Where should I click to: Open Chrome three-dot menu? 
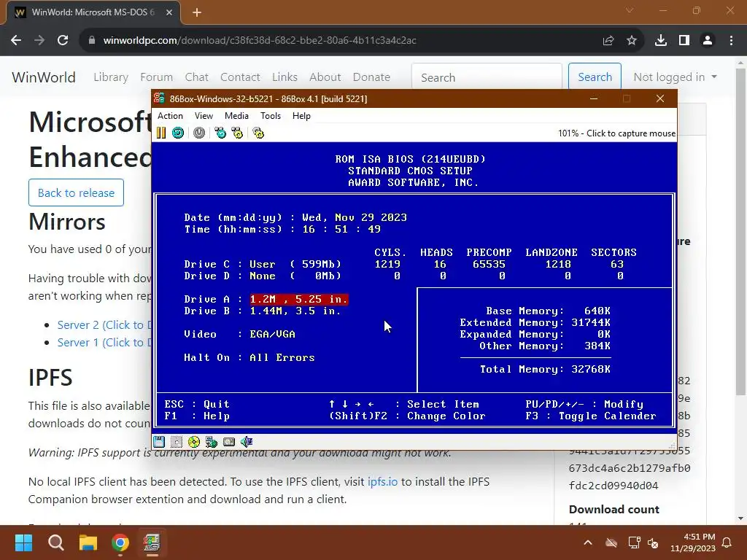pos(731,41)
